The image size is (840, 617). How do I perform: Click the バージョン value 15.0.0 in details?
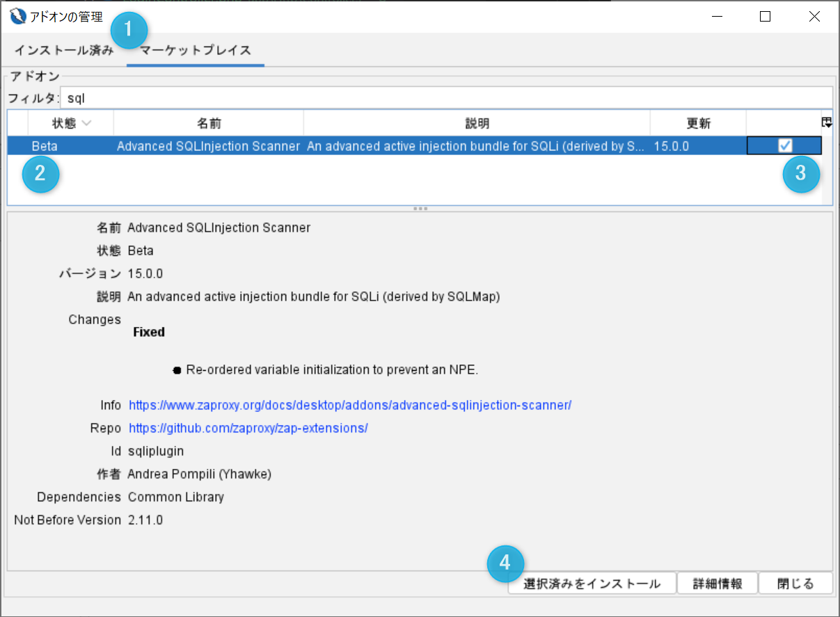click(x=145, y=273)
